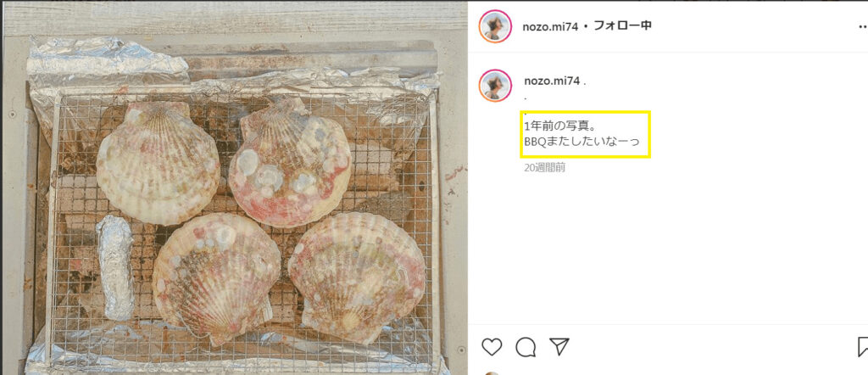868x375 pixels.
Task: Open the liker's avatar below the heart icon
Action: [491, 373]
